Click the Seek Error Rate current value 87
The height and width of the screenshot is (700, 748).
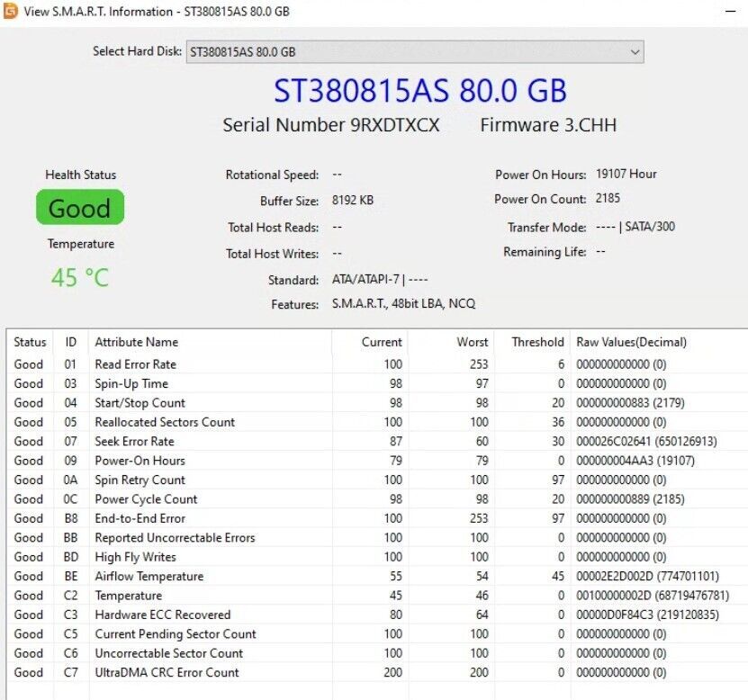[x=396, y=441]
